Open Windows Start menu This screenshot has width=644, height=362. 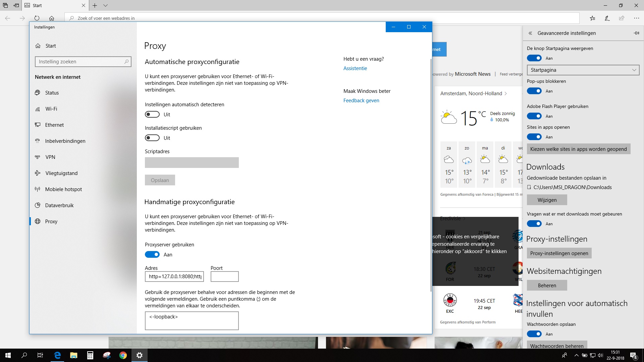(x=8, y=355)
